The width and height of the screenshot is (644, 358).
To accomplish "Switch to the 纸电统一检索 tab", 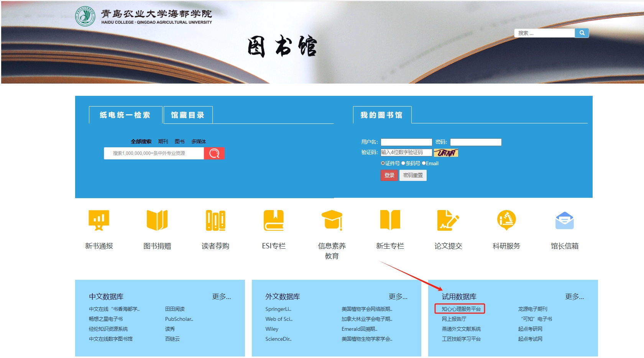I will (x=125, y=115).
